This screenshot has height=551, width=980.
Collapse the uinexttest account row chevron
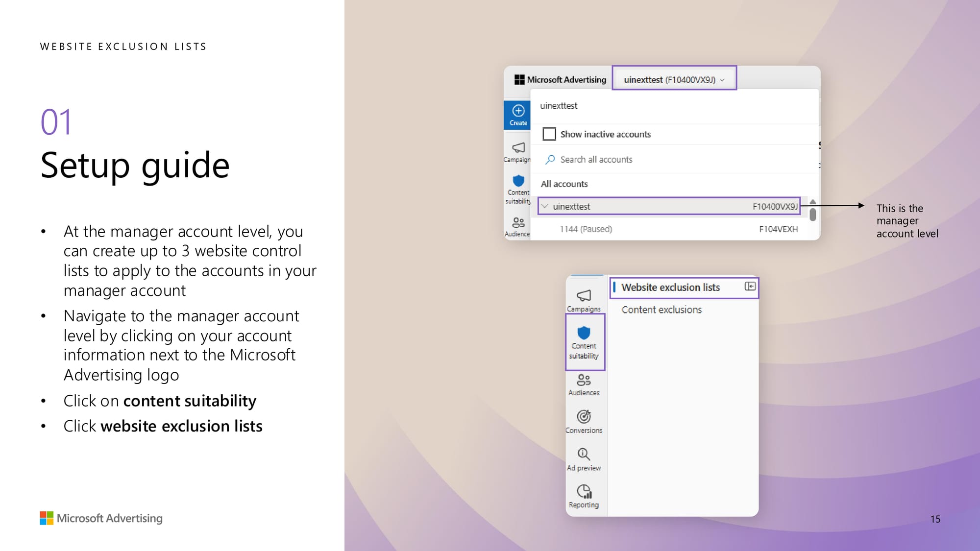[544, 206]
